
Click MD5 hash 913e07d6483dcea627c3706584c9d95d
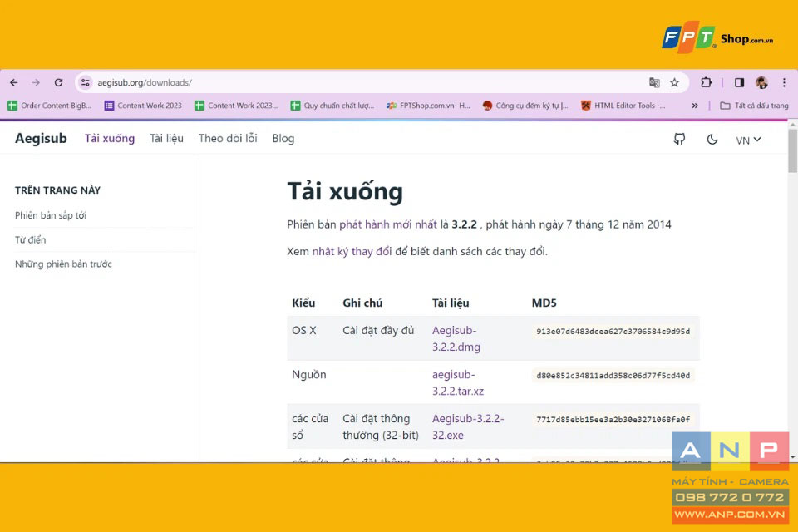point(613,332)
